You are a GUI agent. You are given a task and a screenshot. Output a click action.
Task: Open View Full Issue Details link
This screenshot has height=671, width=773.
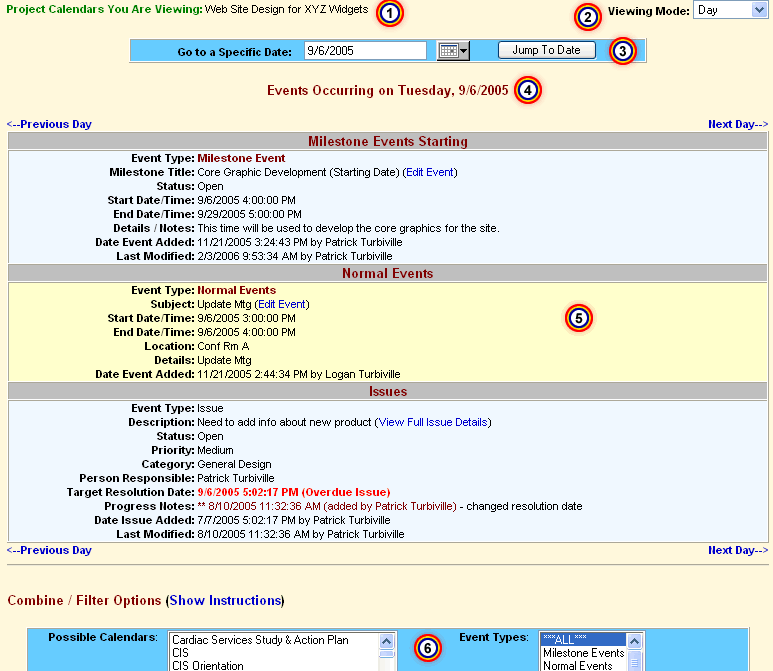point(433,422)
